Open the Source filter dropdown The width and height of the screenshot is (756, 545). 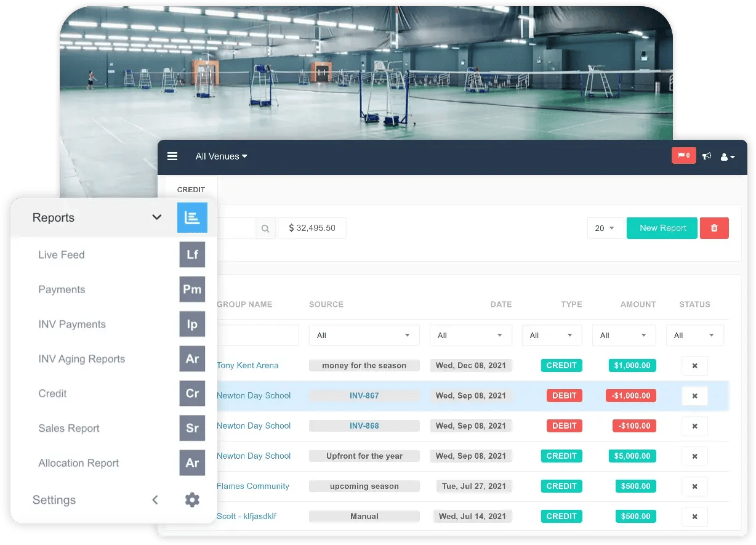364,336
